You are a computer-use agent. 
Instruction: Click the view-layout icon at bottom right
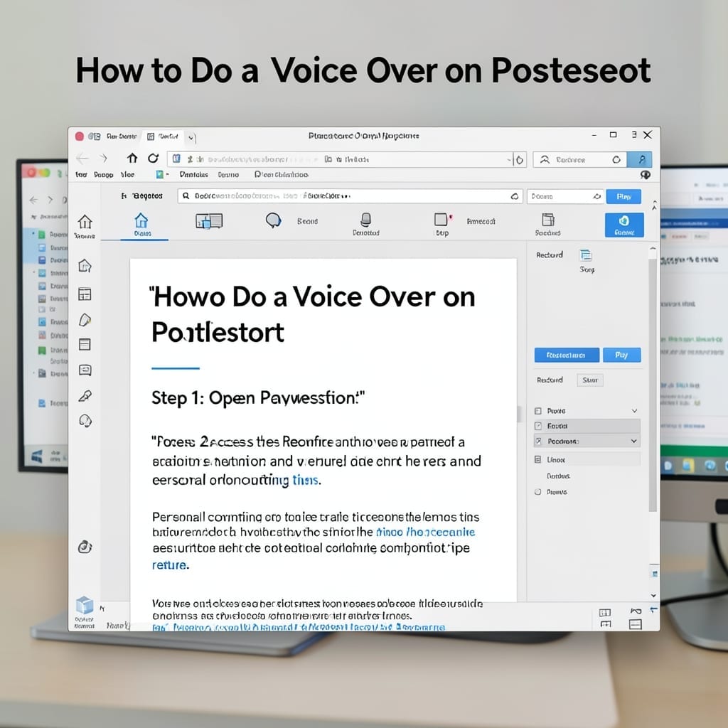[605, 613]
